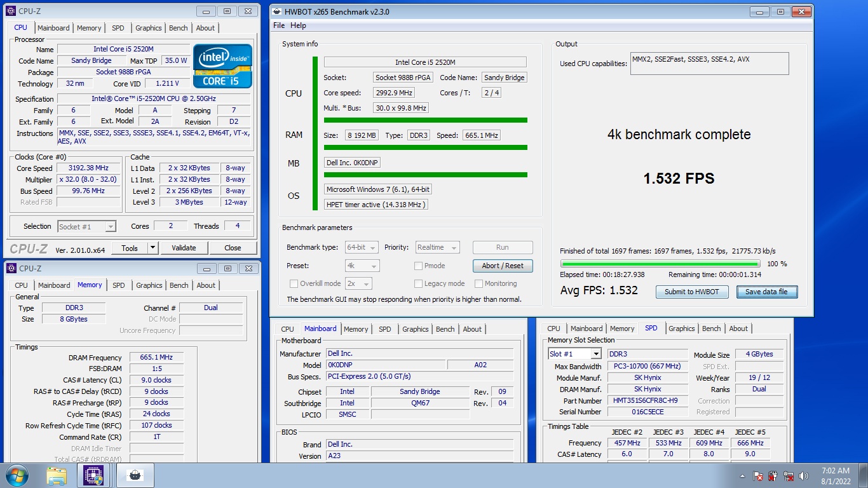This screenshot has width=868, height=488.
Task: Open the Preset 4k dropdown
Action: [362, 266]
